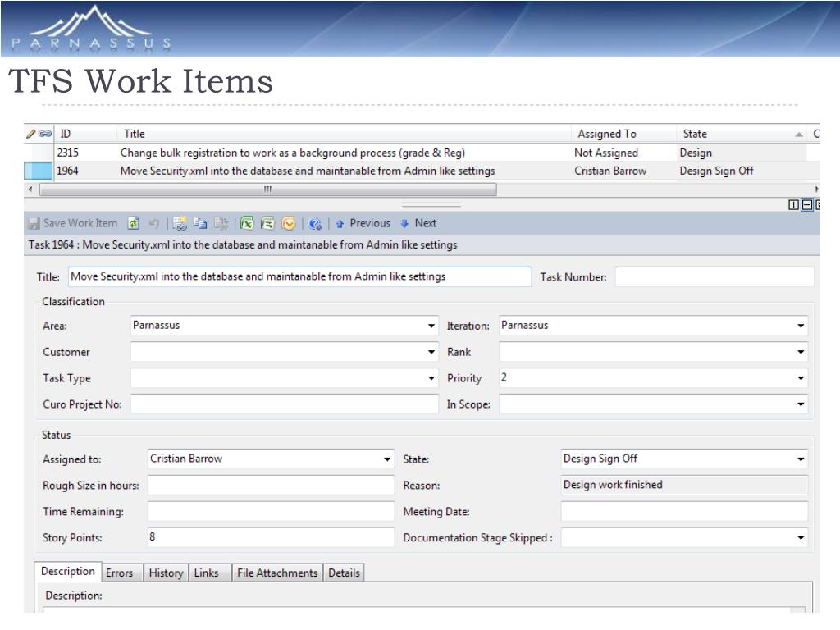Click the chain link icon in results header
The image size is (840, 630).
(46, 134)
